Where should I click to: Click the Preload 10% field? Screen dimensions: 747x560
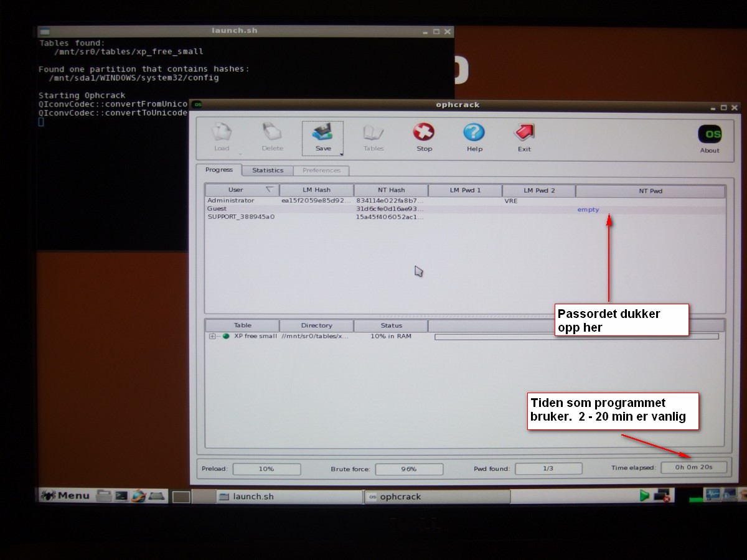point(266,469)
